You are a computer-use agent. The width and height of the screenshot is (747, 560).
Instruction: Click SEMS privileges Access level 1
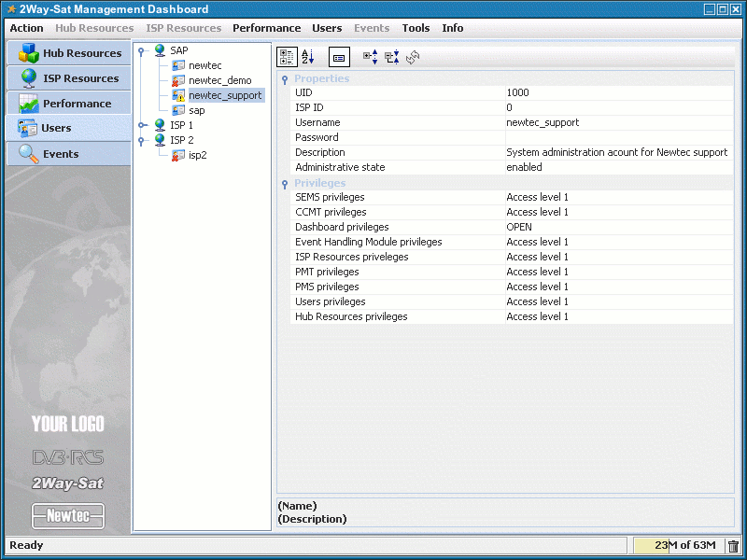tap(538, 197)
